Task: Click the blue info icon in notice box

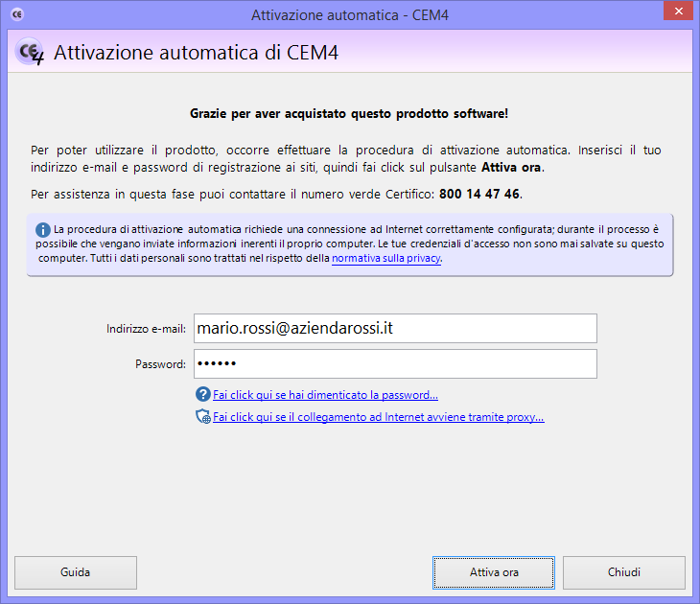Action: click(x=43, y=230)
